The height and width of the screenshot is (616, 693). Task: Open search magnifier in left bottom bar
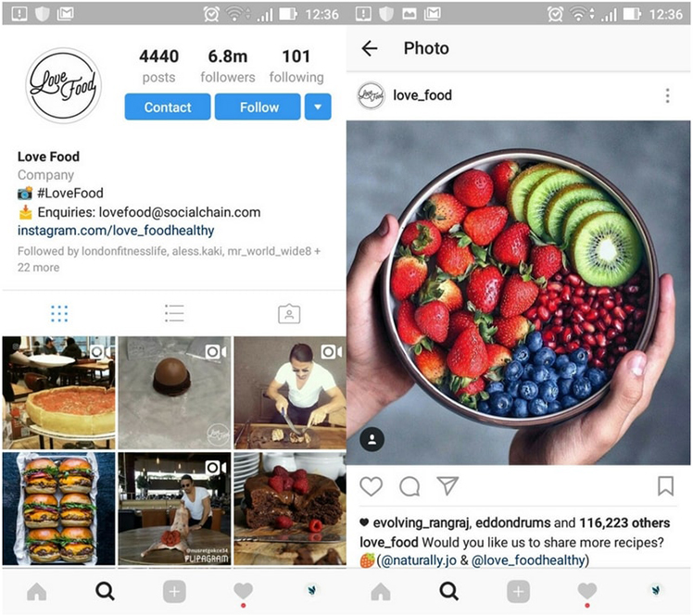pyautogui.click(x=106, y=591)
